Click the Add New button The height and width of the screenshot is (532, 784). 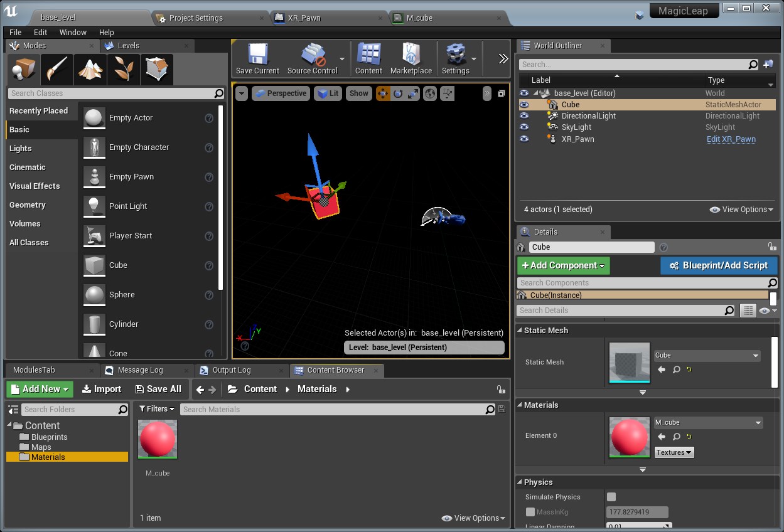40,389
